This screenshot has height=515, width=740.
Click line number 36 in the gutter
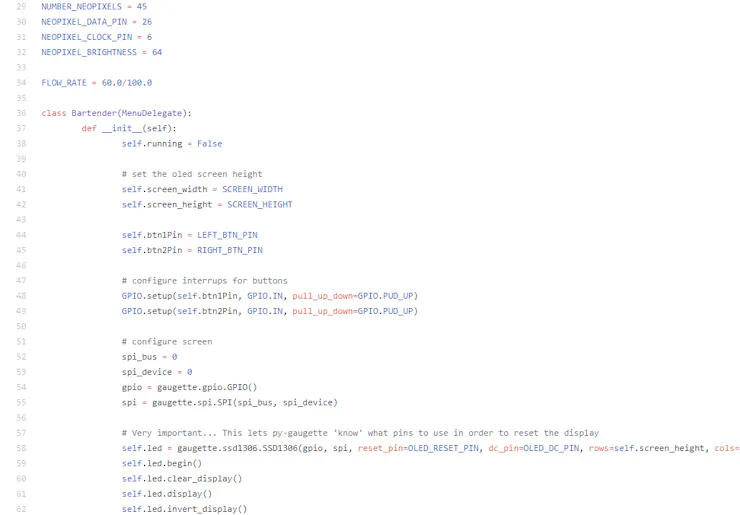pyautogui.click(x=21, y=113)
